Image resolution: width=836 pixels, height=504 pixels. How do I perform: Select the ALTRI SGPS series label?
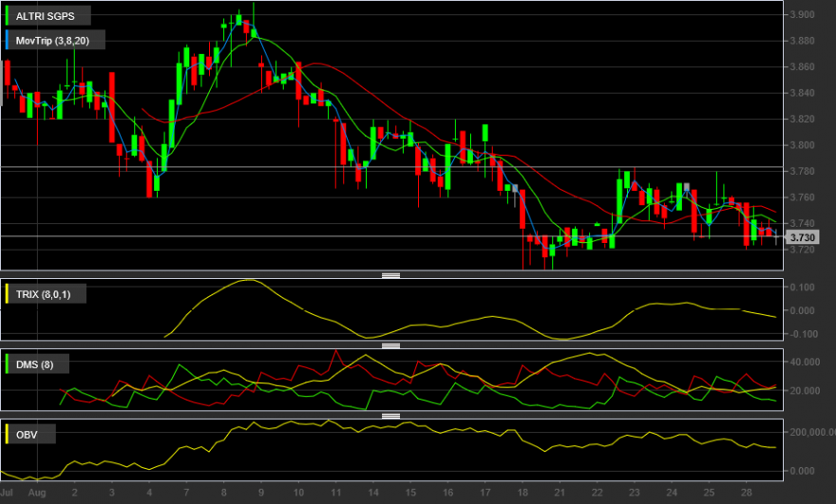pos(47,16)
